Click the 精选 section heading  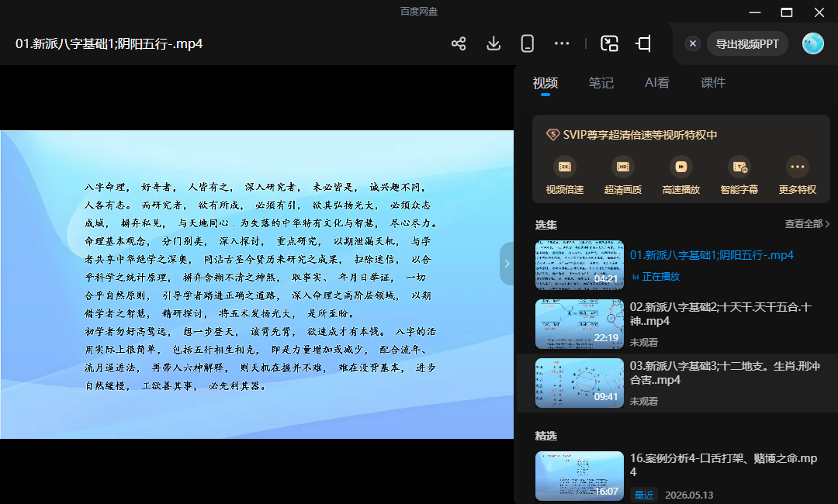click(546, 436)
